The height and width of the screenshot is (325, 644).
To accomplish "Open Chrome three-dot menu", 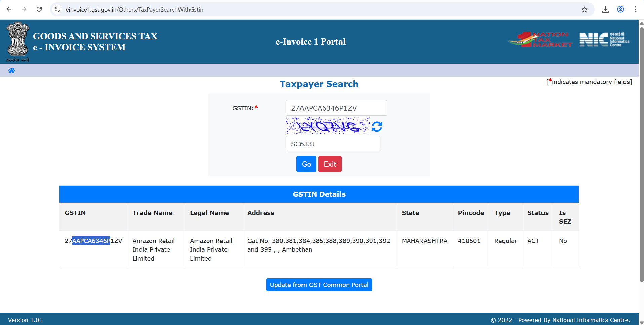I will [x=636, y=9].
